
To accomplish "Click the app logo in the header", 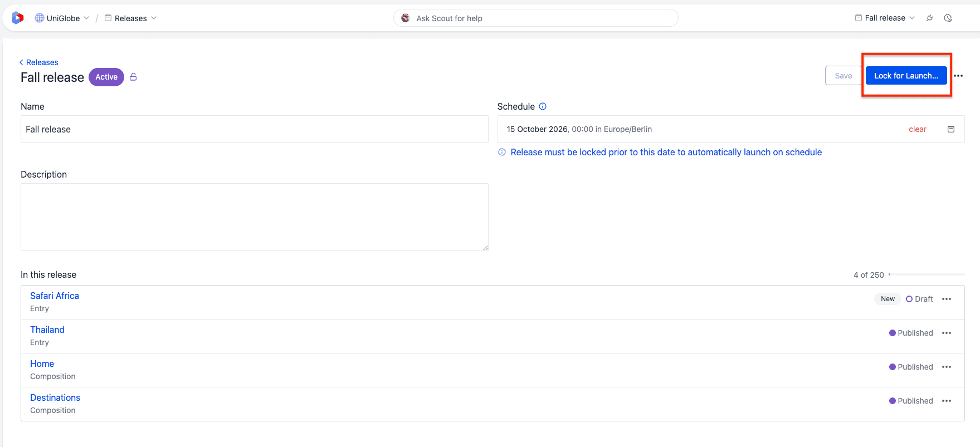I will (x=18, y=18).
